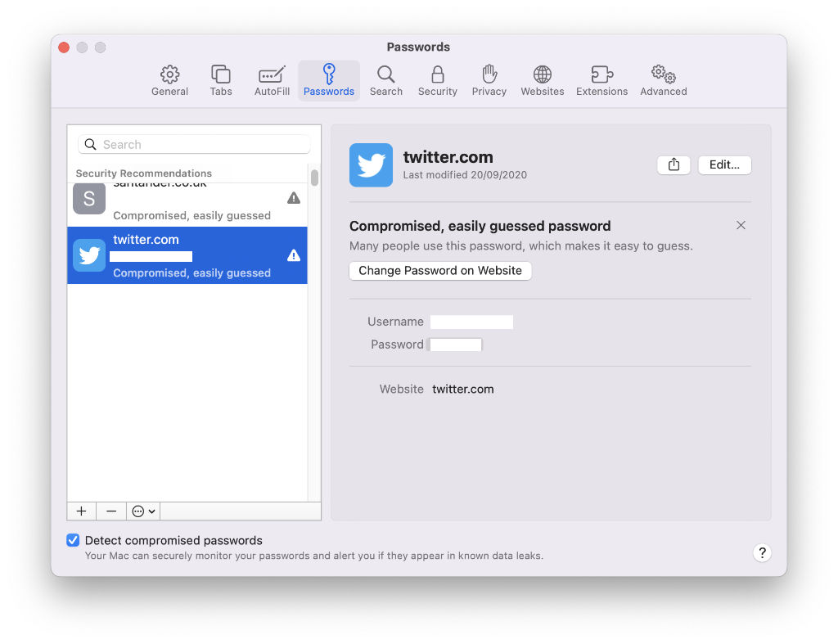Select the twitter.com entry in the list
Screen dimensions: 838x644
pyautogui.click(x=187, y=255)
